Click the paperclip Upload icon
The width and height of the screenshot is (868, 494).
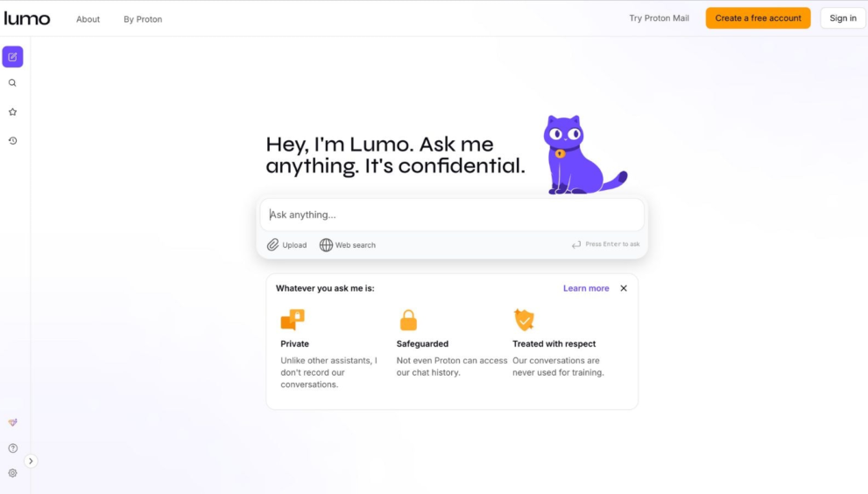(x=273, y=244)
